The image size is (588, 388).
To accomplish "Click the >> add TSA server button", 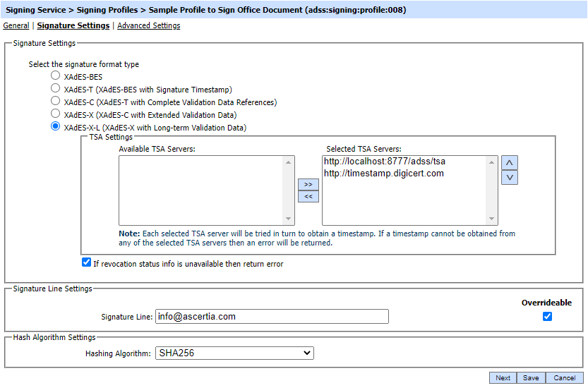I will tap(308, 184).
